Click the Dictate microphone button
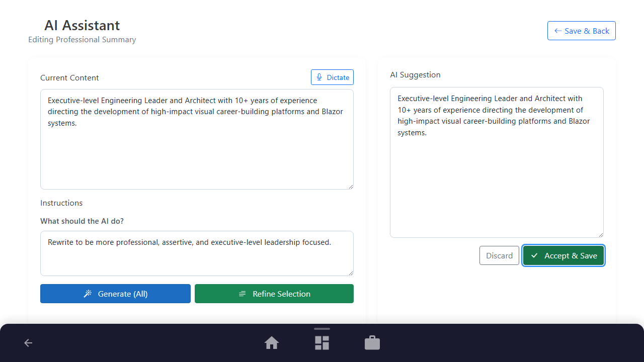 [x=332, y=77]
